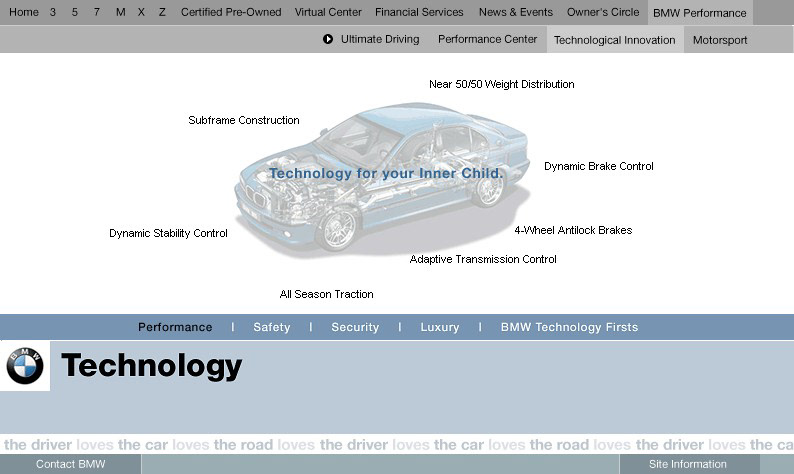Visit the Virtual Center

328,12
